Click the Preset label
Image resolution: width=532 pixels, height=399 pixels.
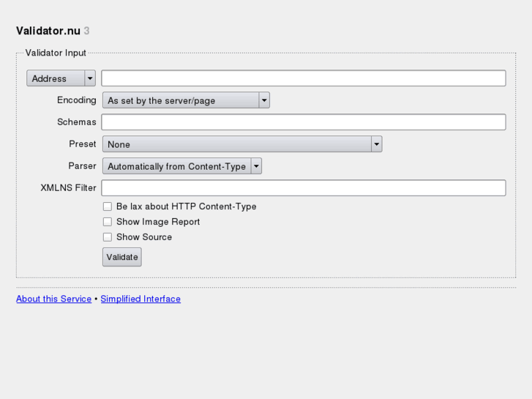pos(83,144)
